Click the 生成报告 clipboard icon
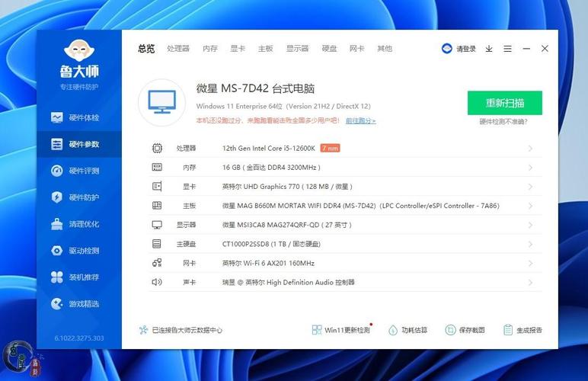The width and height of the screenshot is (588, 381). point(508,330)
